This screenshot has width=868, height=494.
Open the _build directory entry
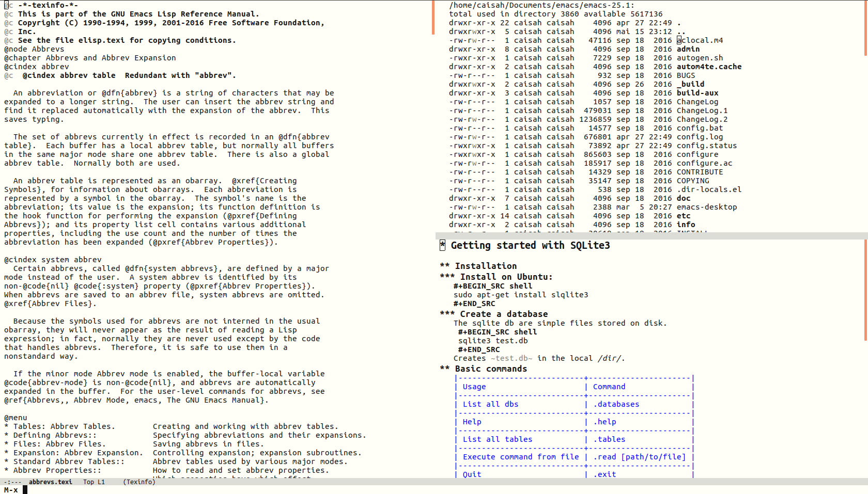[691, 84]
